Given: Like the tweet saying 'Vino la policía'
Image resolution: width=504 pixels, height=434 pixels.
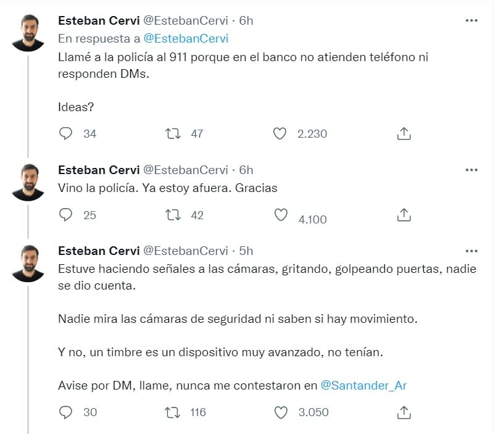Looking at the screenshot, I should point(281,215).
